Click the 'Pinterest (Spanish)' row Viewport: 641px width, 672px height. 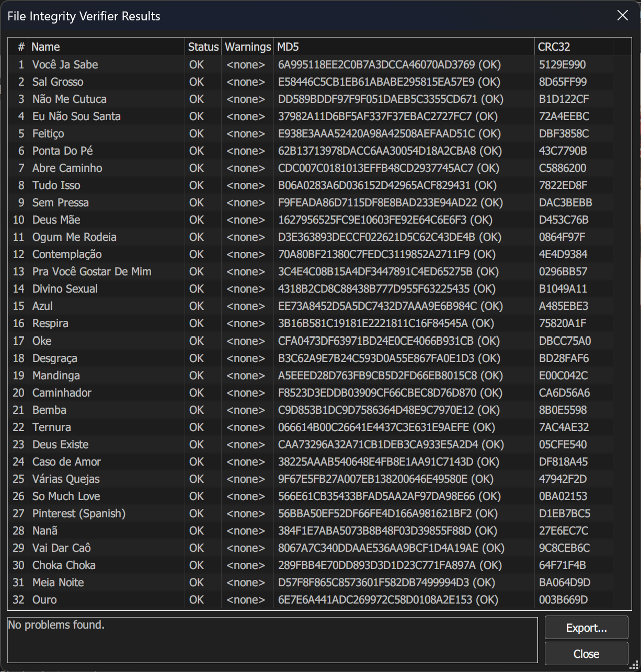[320, 513]
